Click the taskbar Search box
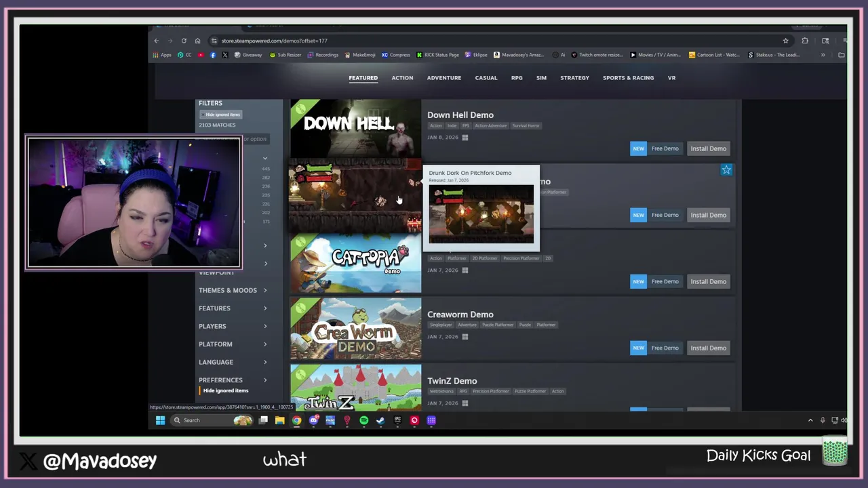 [x=212, y=420]
